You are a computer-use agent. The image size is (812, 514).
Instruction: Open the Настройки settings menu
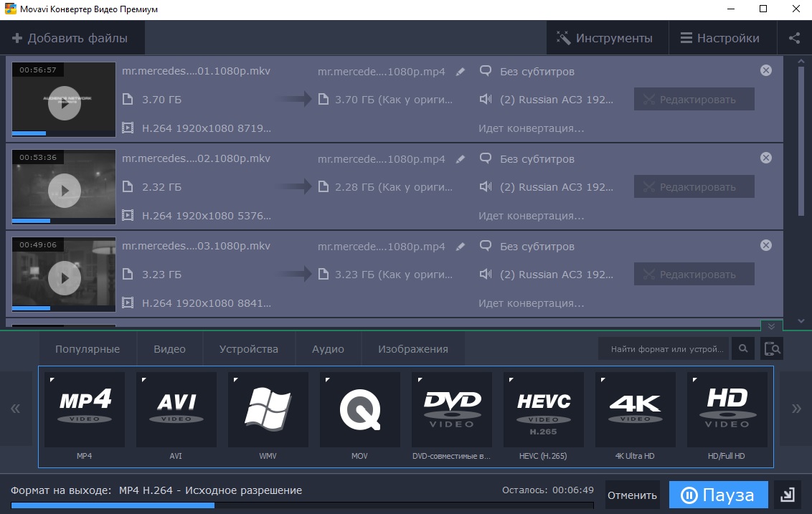[723, 38]
